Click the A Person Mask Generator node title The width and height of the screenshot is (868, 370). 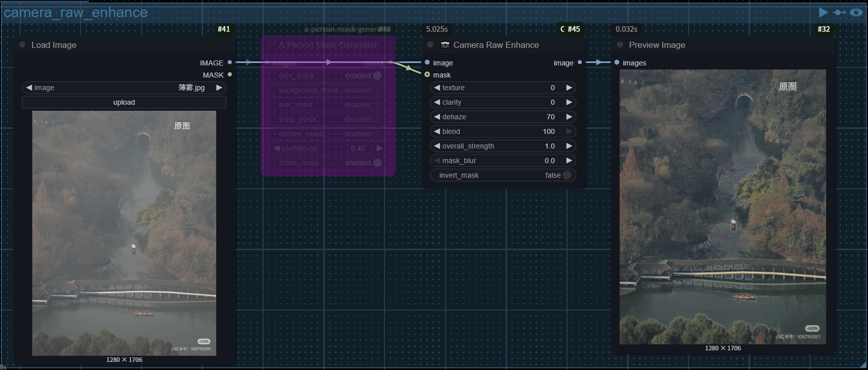[328, 45]
